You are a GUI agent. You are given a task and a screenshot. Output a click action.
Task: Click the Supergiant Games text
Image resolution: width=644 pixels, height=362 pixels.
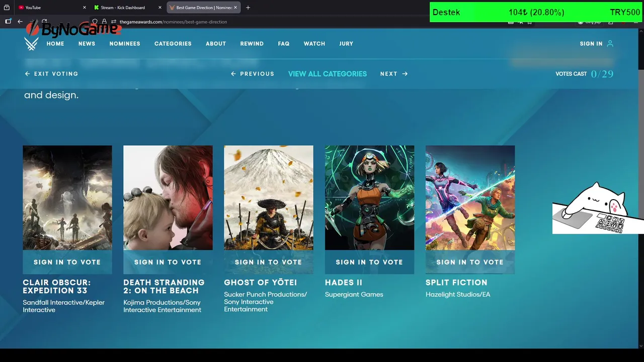[x=354, y=295]
